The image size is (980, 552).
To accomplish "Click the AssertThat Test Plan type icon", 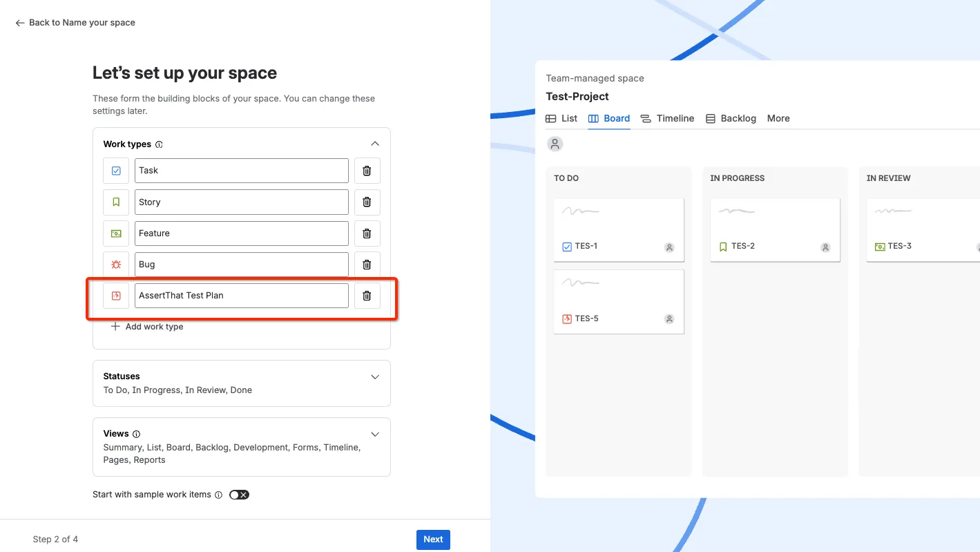I will (116, 296).
